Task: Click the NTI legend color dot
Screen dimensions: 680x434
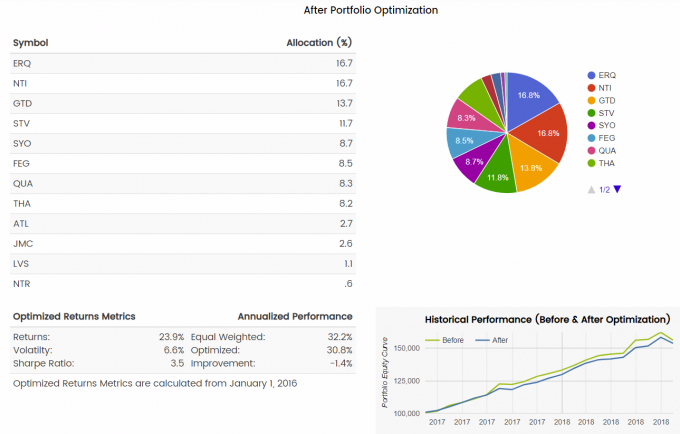Action: coord(591,88)
